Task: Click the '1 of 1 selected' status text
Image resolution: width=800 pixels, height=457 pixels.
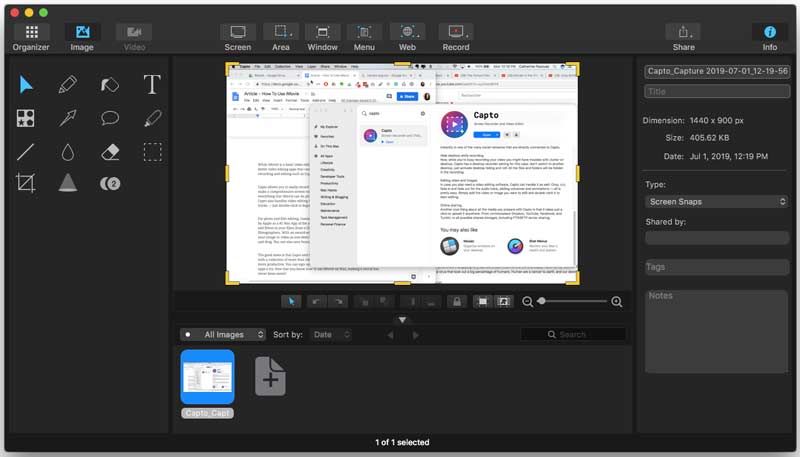Action: [x=402, y=442]
